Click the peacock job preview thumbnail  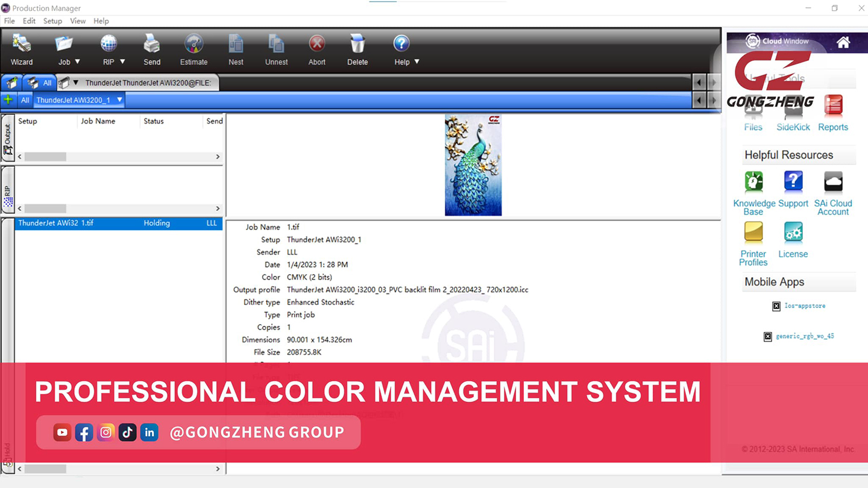[x=473, y=165]
